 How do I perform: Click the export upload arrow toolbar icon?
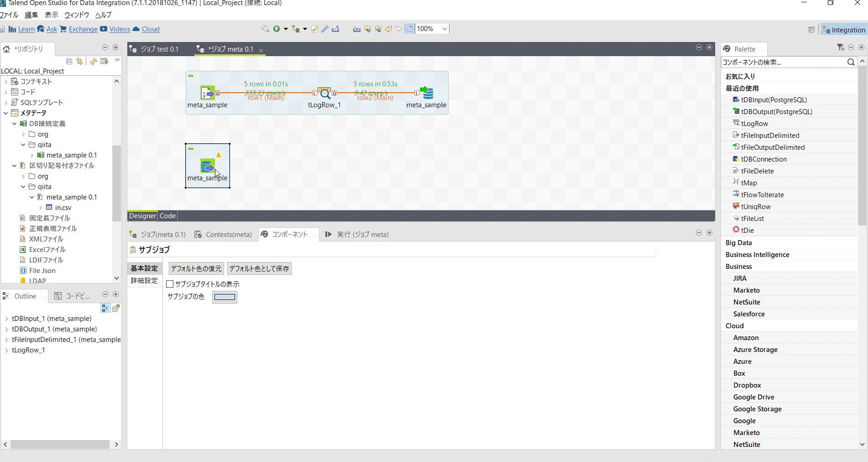click(335, 29)
